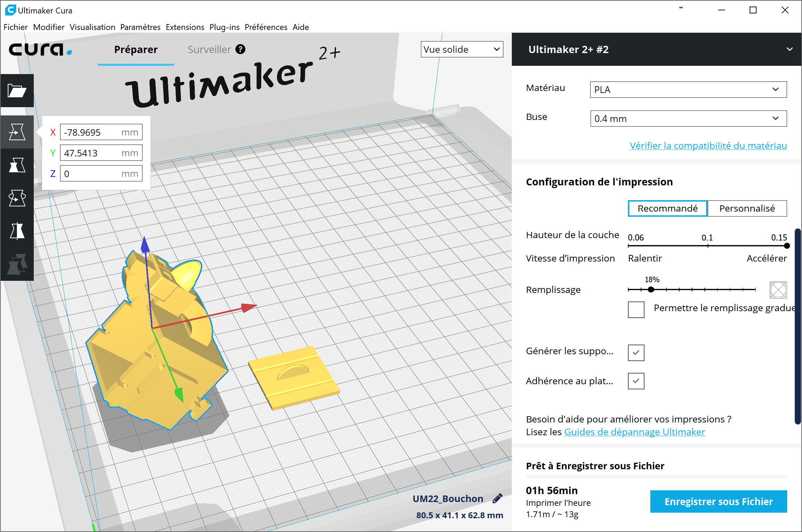
Task: Toggle Permettre le remplissage graduel checkbox
Action: click(x=636, y=309)
